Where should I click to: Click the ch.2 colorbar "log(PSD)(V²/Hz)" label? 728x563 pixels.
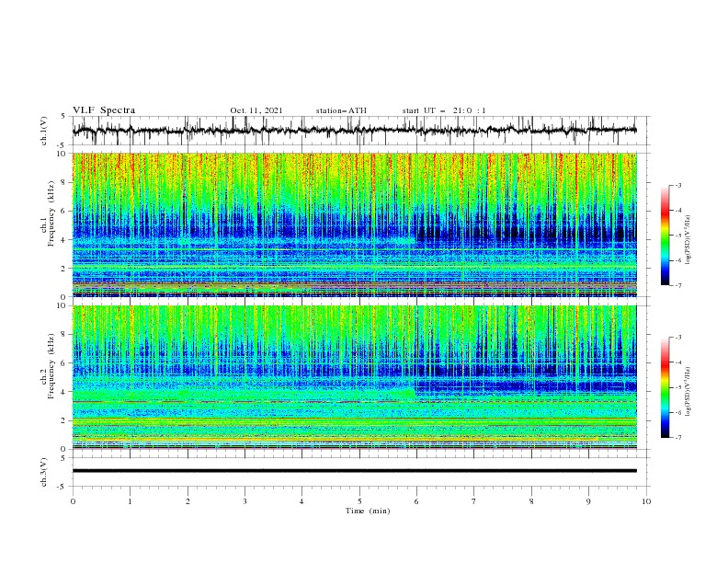click(688, 391)
